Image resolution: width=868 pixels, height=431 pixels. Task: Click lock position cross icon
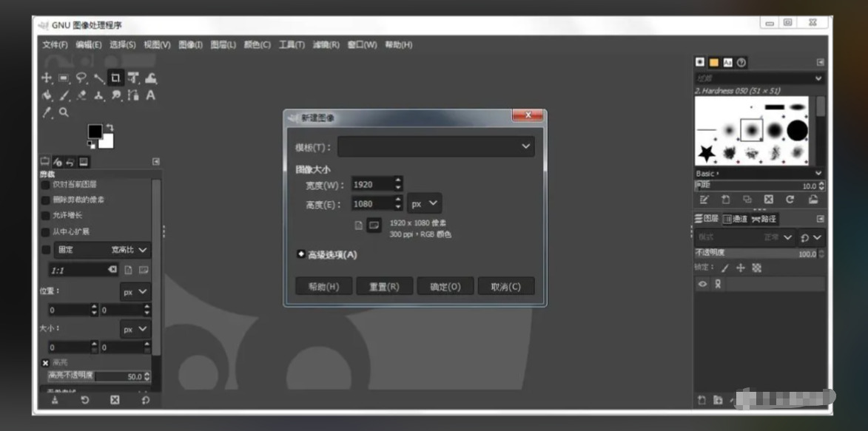coord(741,268)
